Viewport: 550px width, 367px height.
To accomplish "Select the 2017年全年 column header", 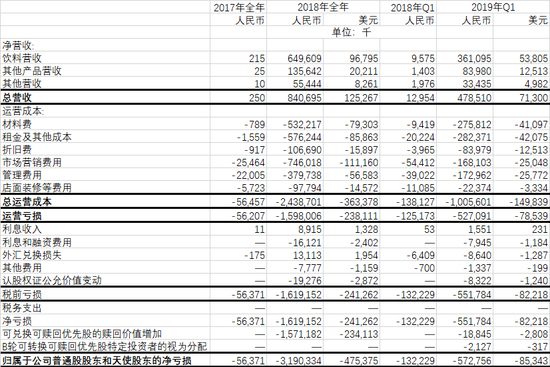I will (x=239, y=7).
